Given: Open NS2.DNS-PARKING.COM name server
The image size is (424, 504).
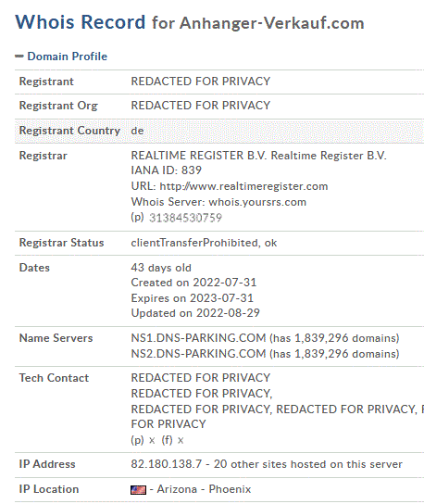Looking at the screenshot, I should [x=198, y=354].
